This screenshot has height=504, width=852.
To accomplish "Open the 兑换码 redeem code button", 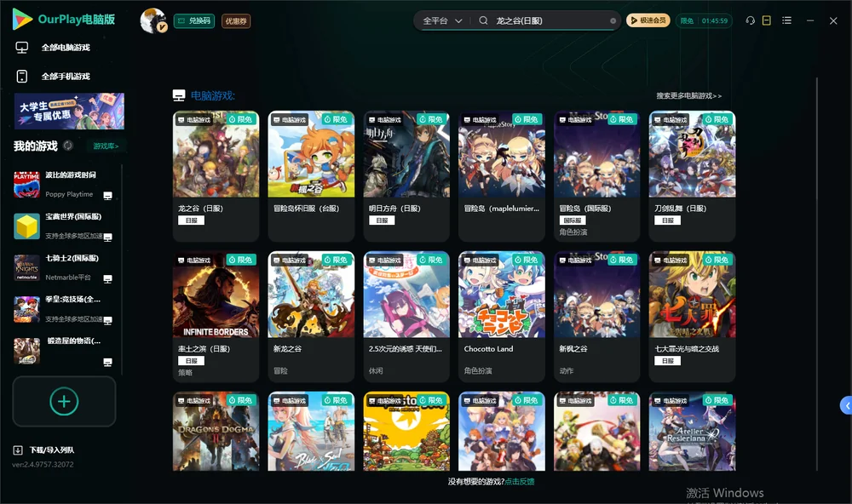I will 194,21.
